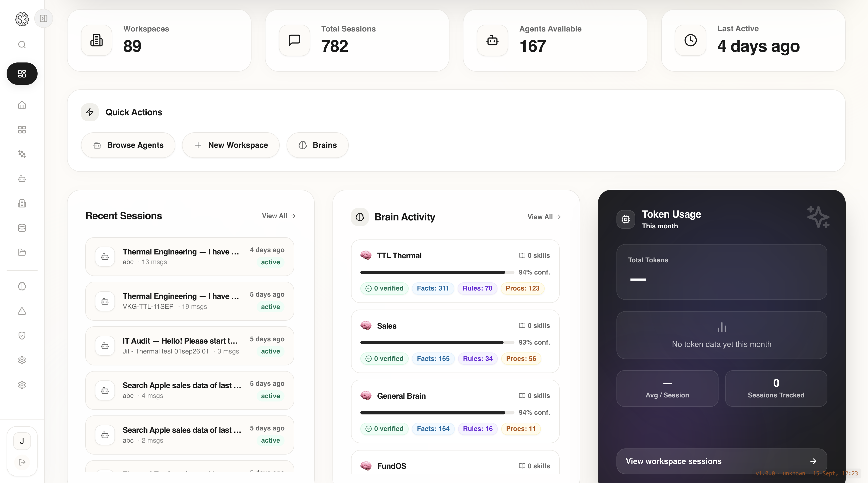Viewport: 868px width, 483px height.
Task: Open the agents robot icon in sidebar
Action: click(22, 179)
